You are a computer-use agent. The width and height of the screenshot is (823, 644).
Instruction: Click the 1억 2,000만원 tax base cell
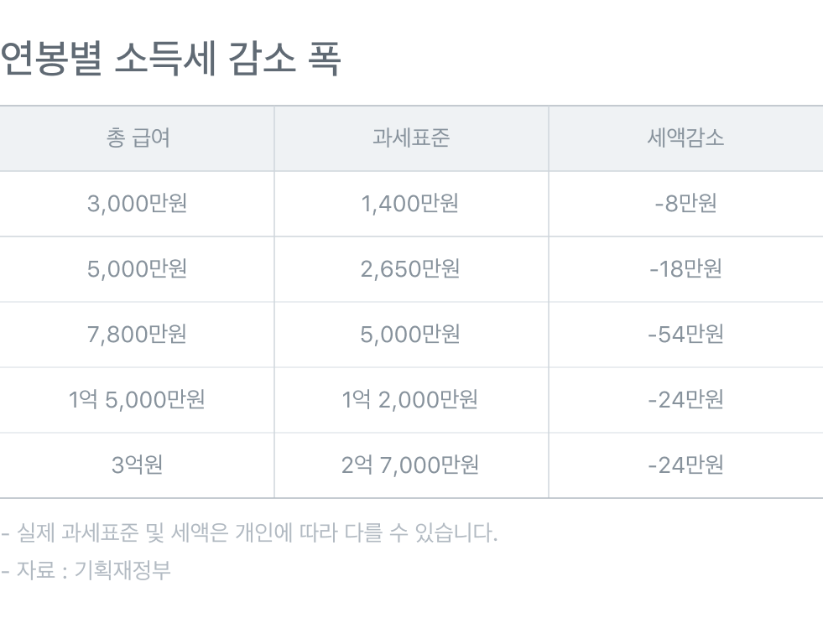pos(410,400)
